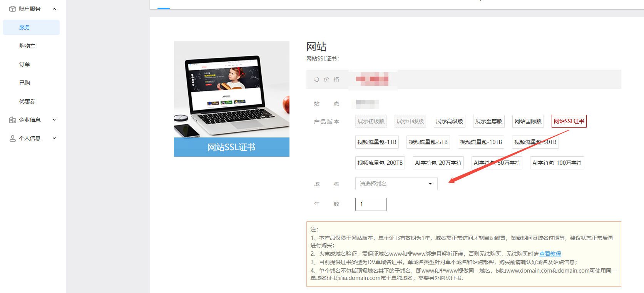Click the 账户服务 cube icon in sidebar
This screenshot has height=293, width=644.
(13, 9)
